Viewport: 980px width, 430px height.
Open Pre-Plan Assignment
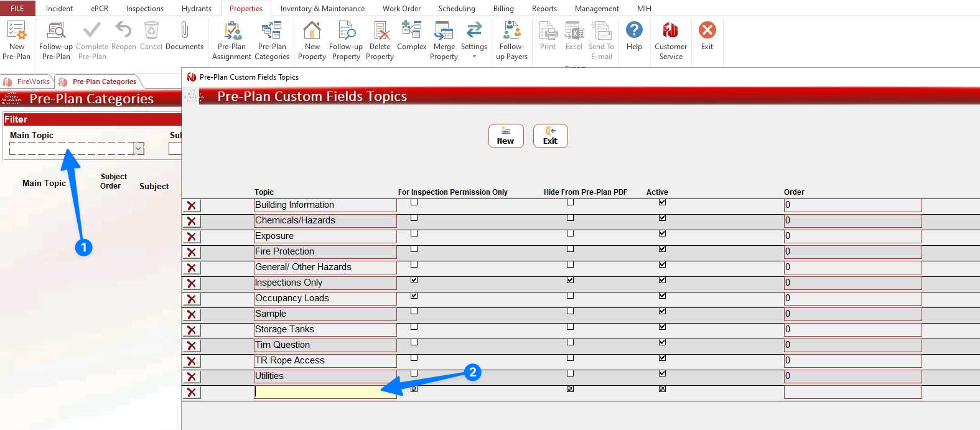coord(231,40)
